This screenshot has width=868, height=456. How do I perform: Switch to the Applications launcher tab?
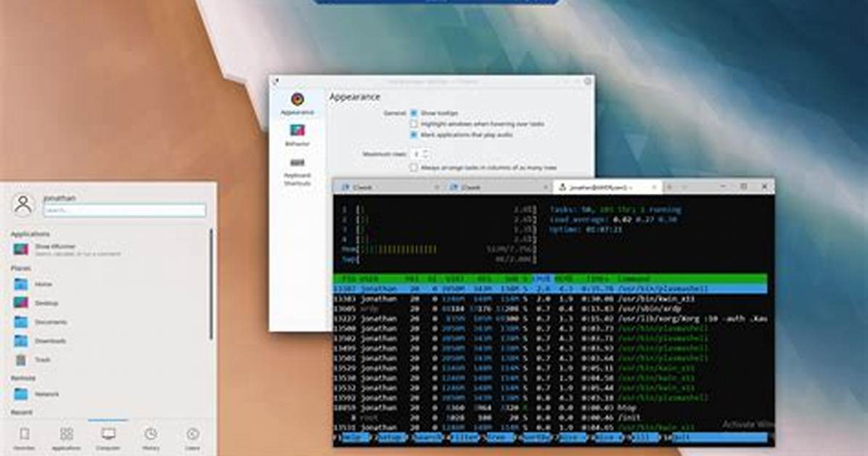click(66, 439)
